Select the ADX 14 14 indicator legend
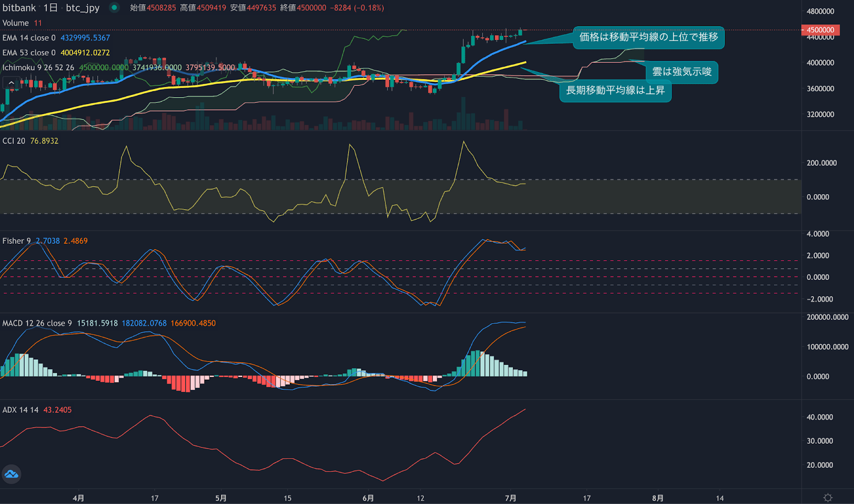854x504 pixels. pos(19,409)
